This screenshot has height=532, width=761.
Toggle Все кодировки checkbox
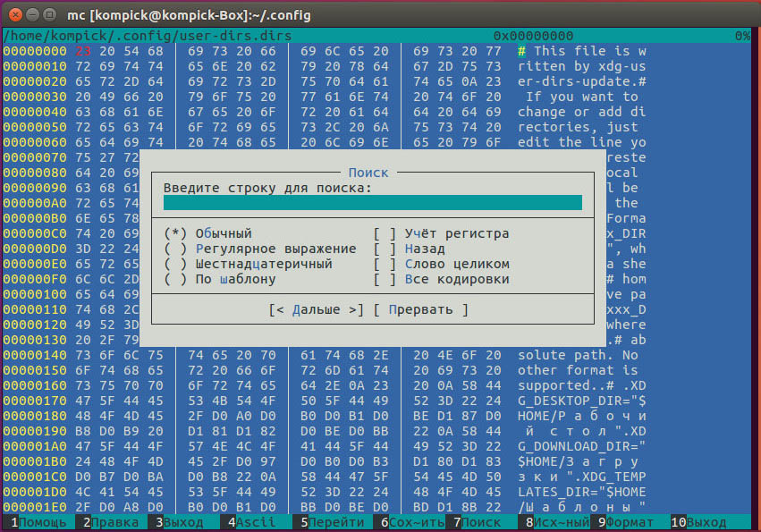(x=441, y=279)
